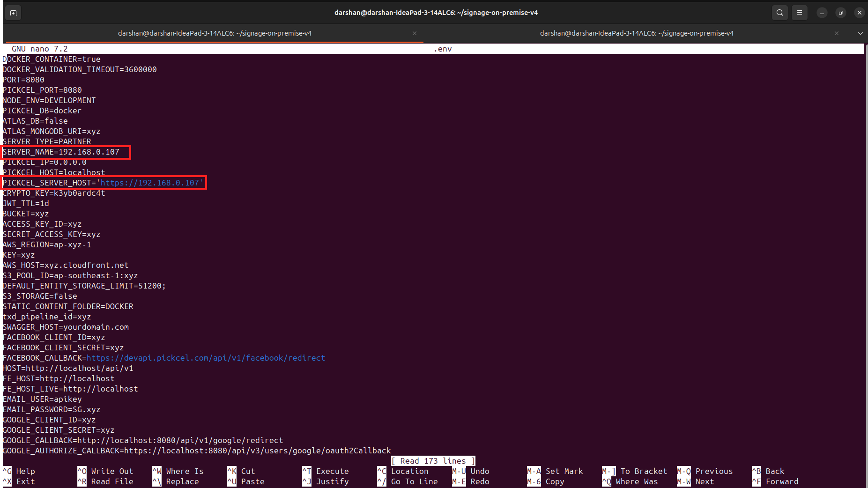Open the hamburger menu in the title bar

click(799, 13)
